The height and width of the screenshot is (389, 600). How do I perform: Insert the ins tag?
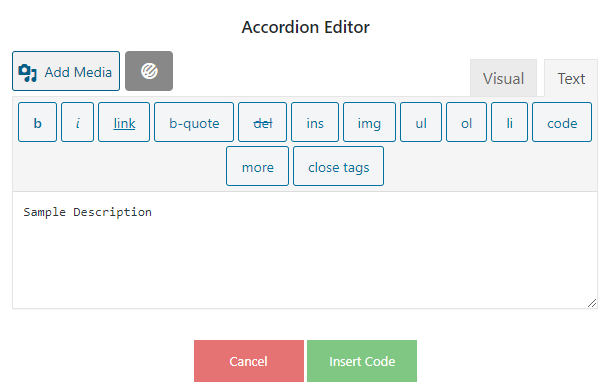315,122
